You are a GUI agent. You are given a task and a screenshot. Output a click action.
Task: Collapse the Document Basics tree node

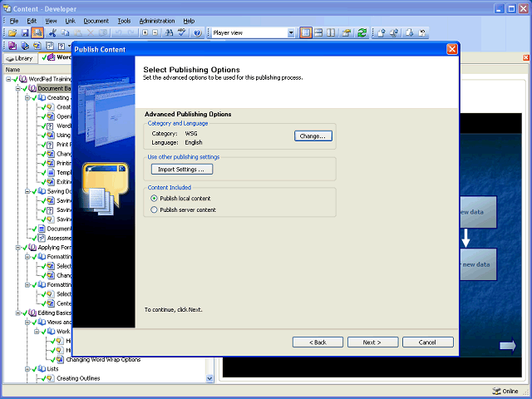(x=18, y=89)
